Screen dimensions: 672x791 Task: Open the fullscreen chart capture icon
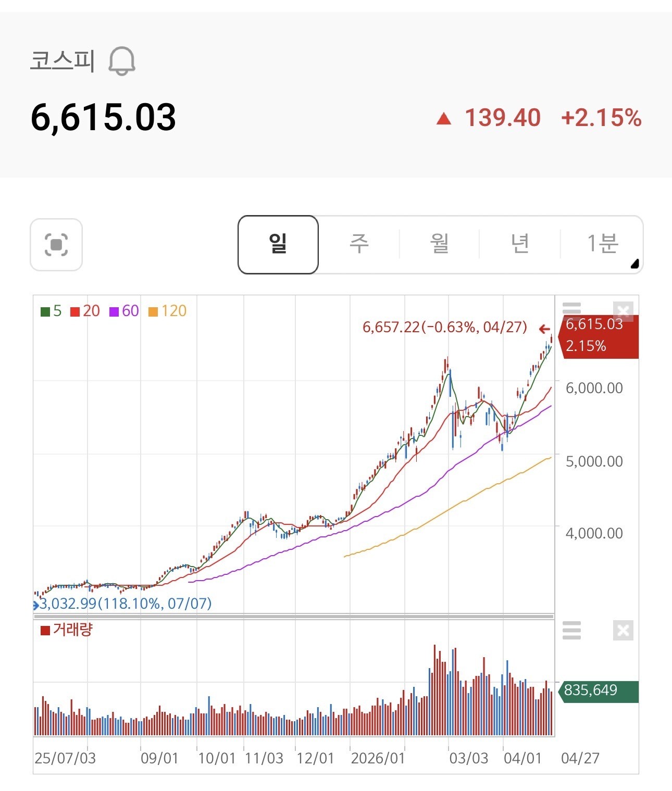56,245
